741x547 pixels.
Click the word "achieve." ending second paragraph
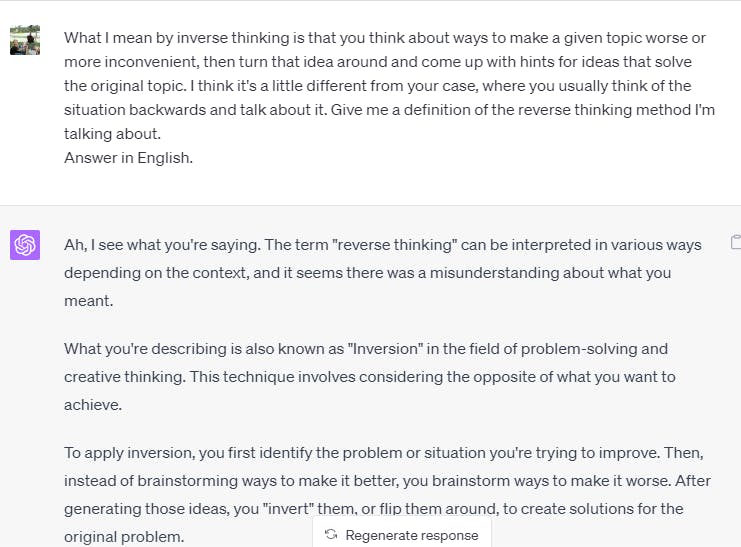[93, 405]
